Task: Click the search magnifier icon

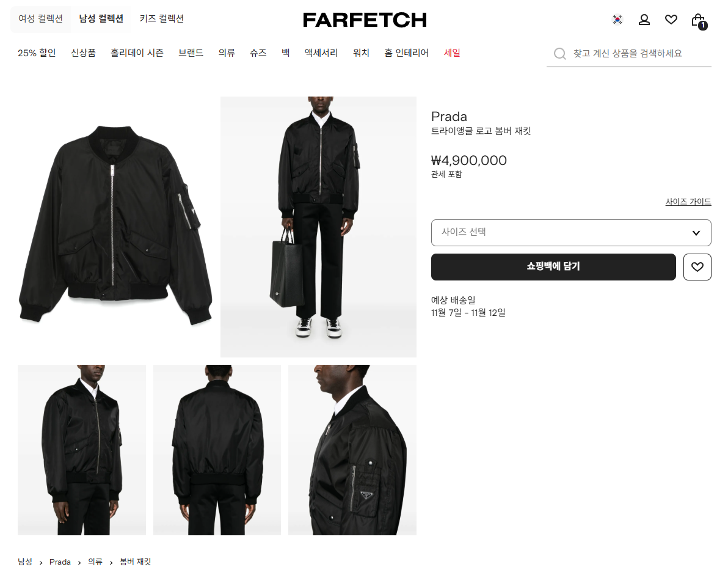Action: pyautogui.click(x=560, y=53)
